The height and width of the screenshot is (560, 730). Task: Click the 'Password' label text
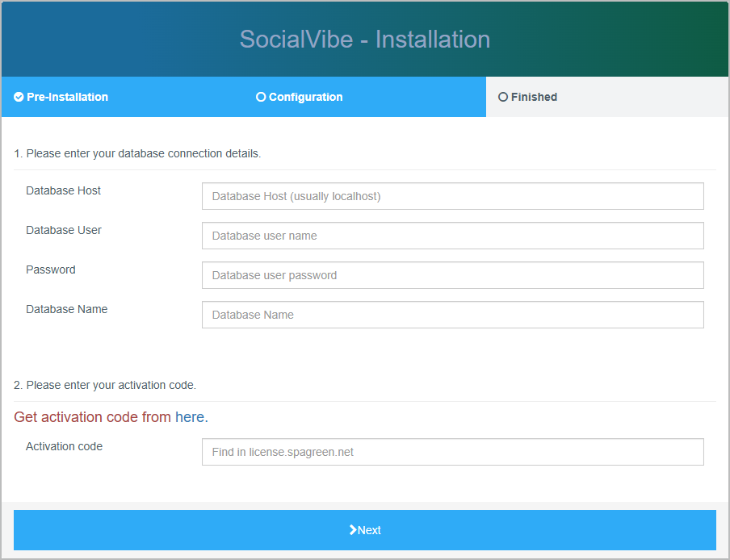click(51, 270)
